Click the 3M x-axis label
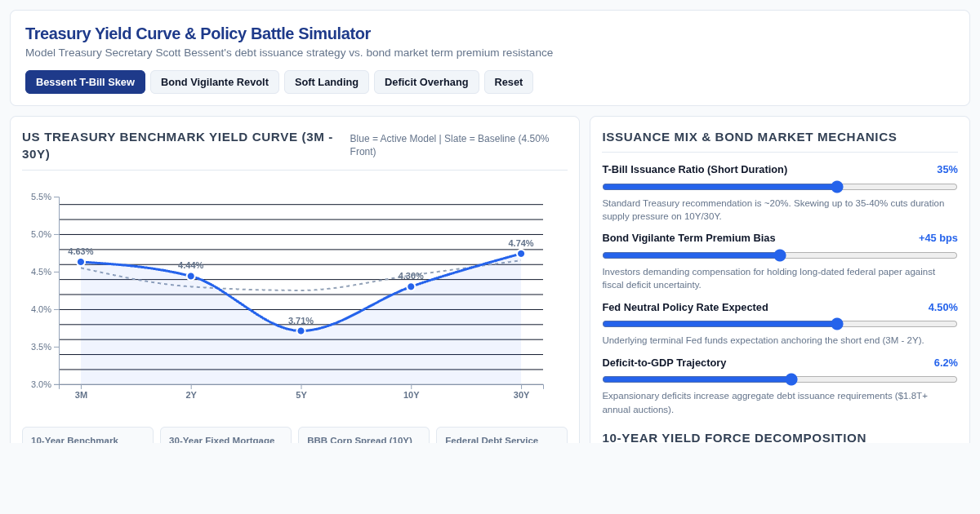 pyautogui.click(x=81, y=395)
